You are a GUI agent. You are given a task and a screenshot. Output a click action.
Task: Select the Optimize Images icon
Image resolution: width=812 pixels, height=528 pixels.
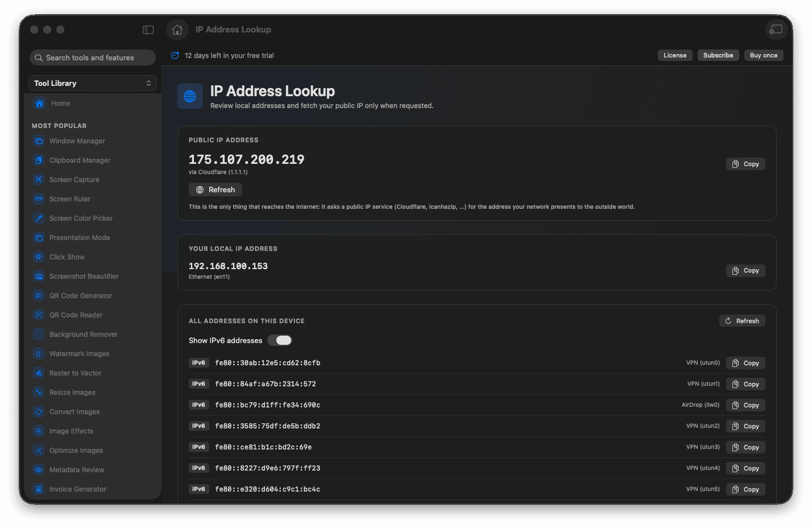39,451
